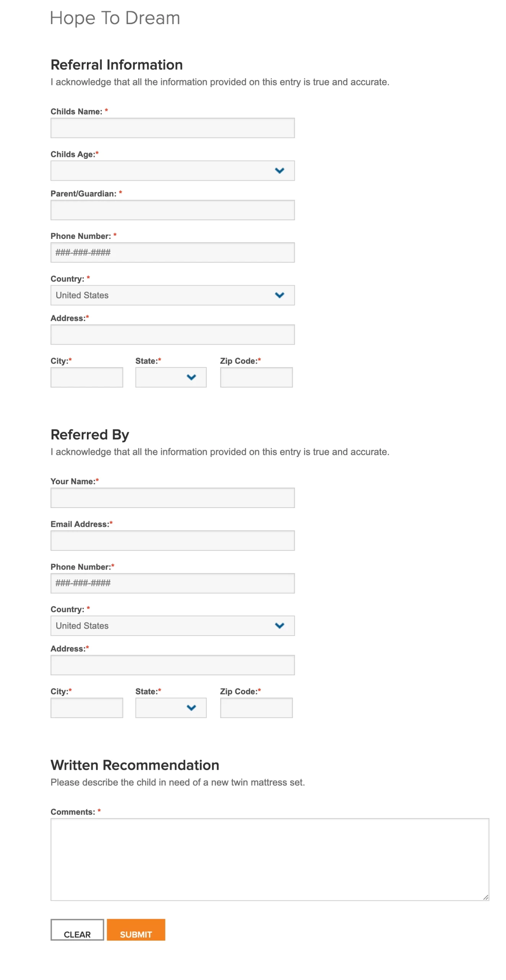Click the chevron on the Referred By Country field
506x980 pixels.
[280, 626]
